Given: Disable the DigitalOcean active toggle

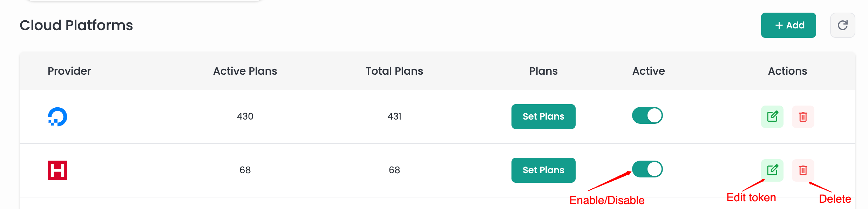Looking at the screenshot, I should point(647,115).
